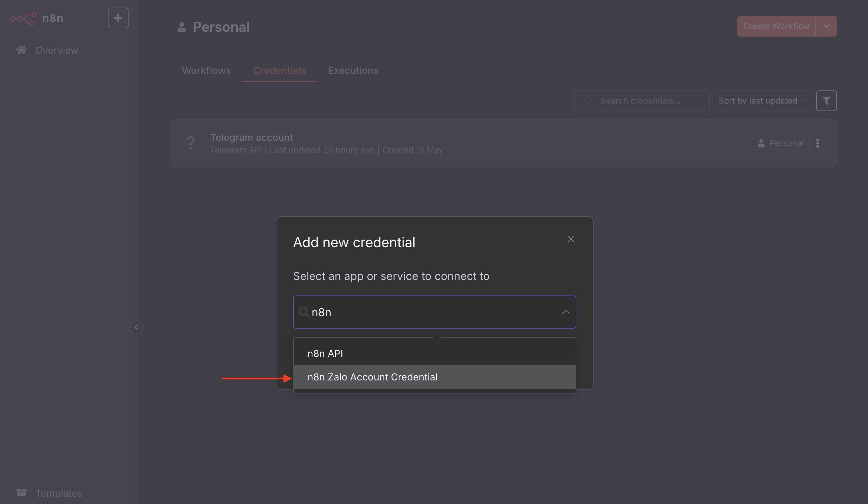Click the n8n logo icon
868x504 pixels.
[x=23, y=18]
